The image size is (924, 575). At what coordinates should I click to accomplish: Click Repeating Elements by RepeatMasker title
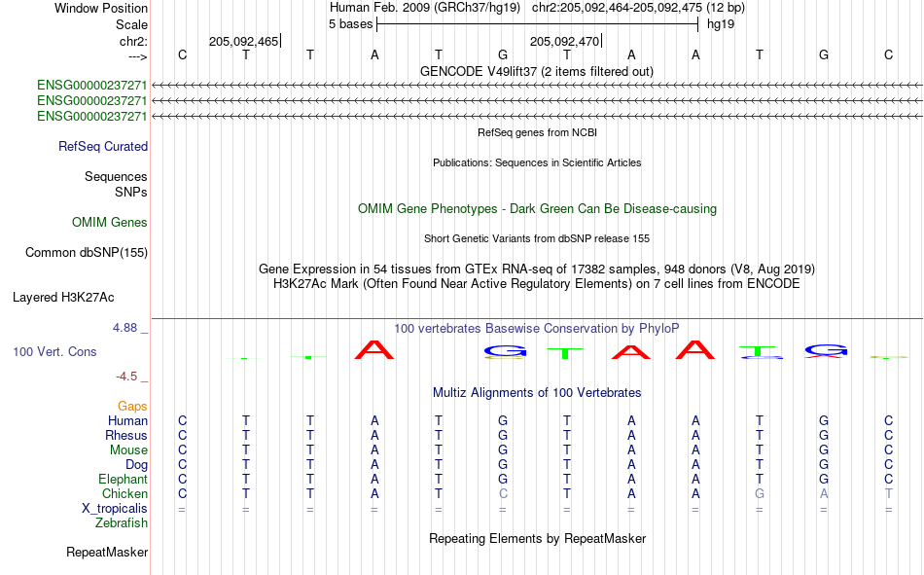point(537,538)
